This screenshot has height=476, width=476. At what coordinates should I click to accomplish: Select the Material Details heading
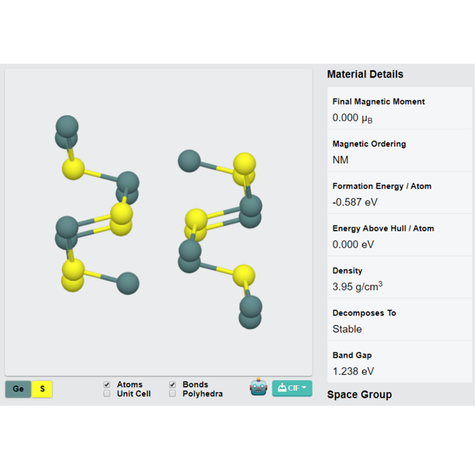coord(365,74)
